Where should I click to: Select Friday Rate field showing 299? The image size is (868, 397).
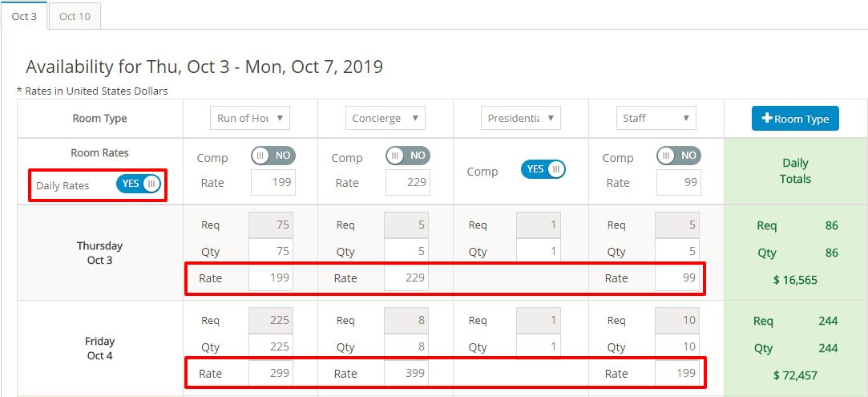pyautogui.click(x=273, y=373)
